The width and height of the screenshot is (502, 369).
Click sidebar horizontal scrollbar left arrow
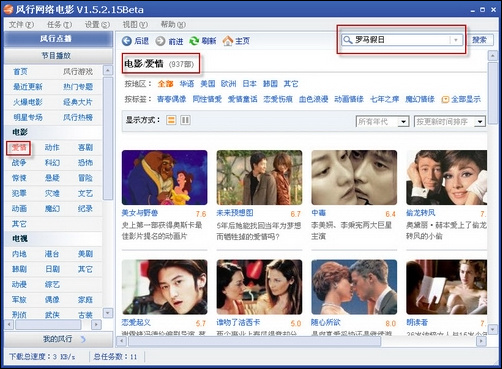[x=9, y=324]
